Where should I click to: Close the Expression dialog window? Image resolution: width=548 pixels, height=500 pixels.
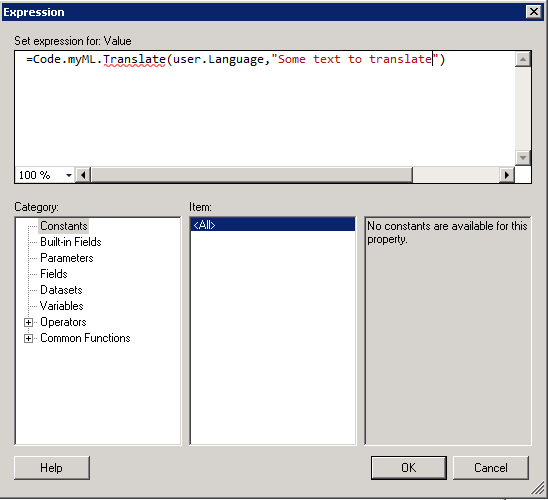pos(534,12)
